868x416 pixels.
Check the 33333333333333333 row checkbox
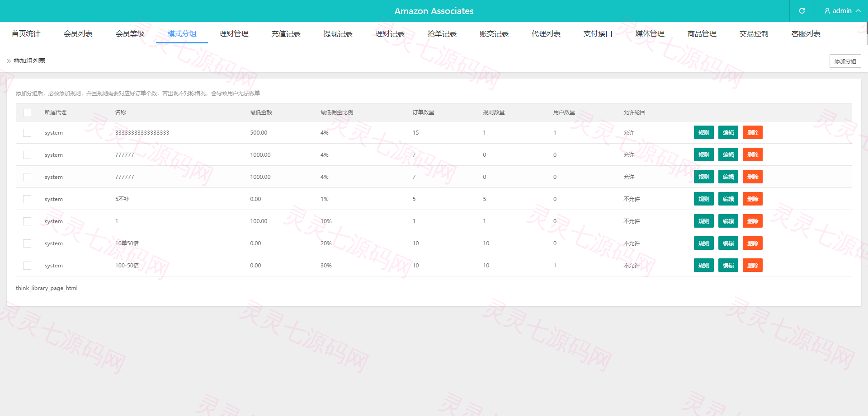pos(27,133)
